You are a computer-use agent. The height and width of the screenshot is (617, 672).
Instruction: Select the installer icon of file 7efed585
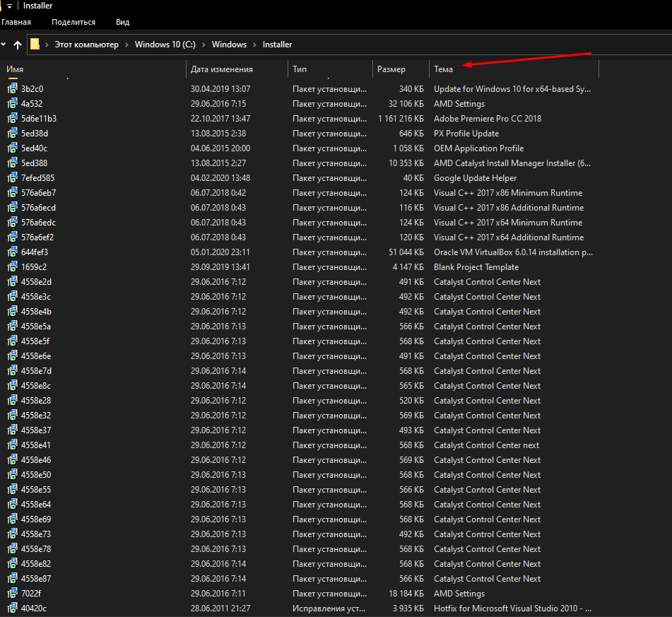point(13,177)
